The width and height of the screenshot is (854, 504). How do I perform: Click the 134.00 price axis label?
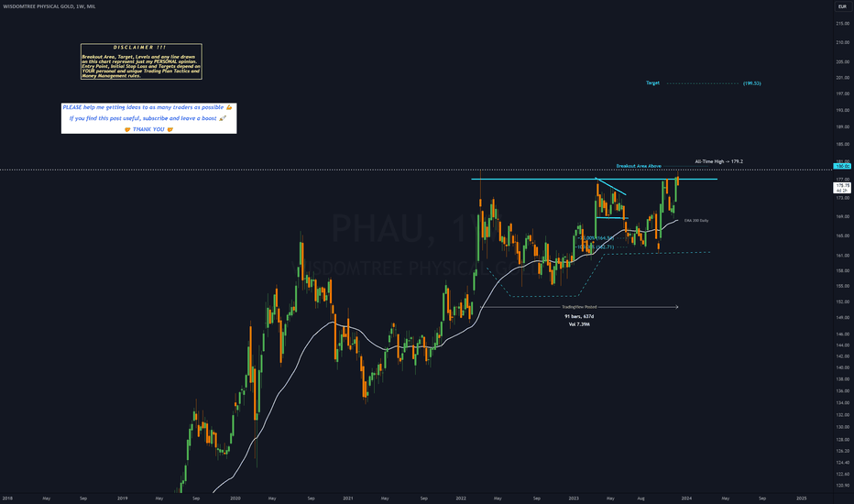[x=843, y=402]
